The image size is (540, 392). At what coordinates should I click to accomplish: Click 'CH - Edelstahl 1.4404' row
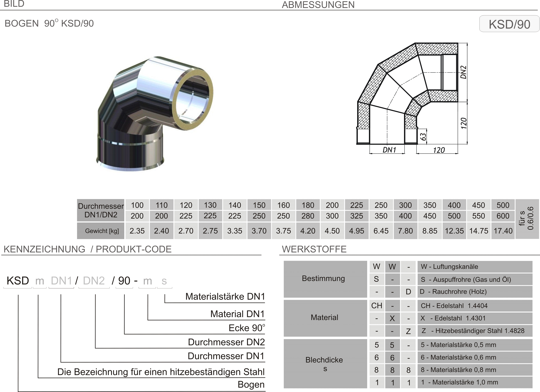(475, 306)
